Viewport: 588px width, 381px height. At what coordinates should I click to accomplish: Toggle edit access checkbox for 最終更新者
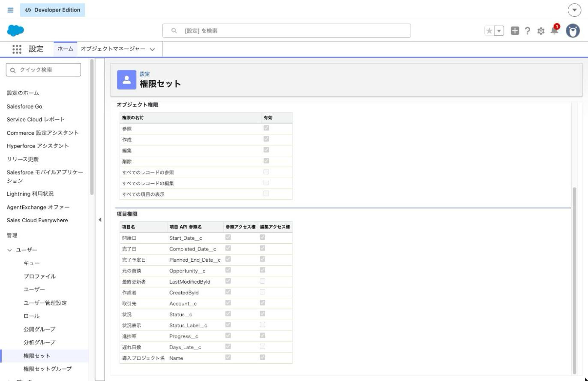262,281
